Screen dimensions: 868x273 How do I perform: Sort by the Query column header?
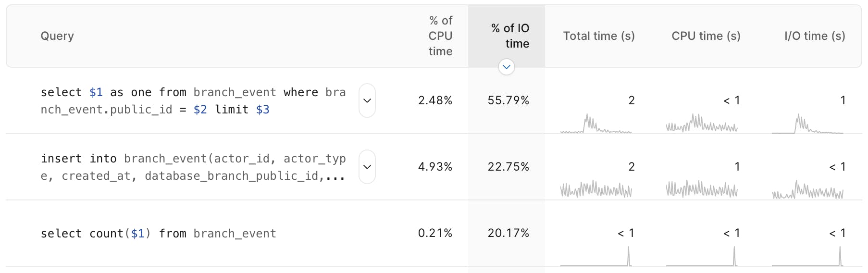point(57,36)
